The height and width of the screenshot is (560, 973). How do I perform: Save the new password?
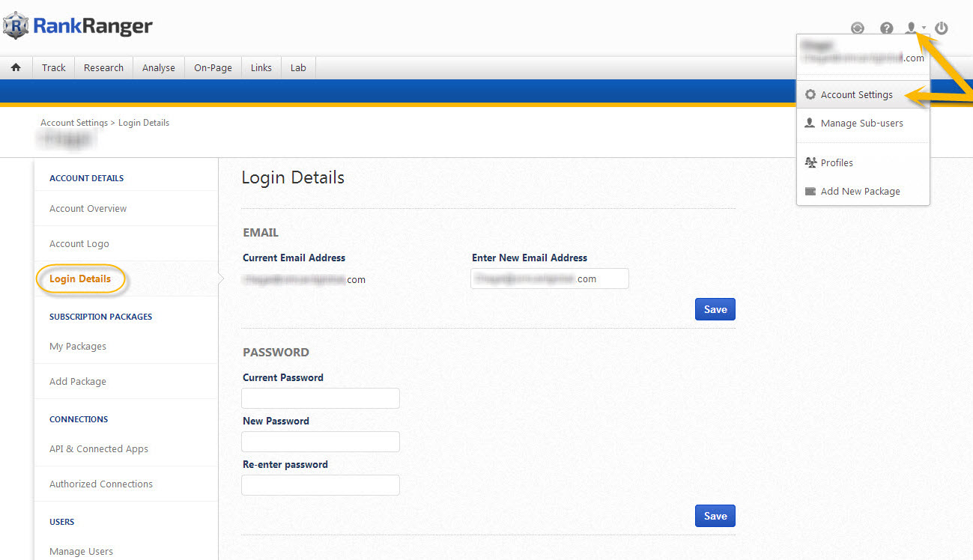(715, 516)
